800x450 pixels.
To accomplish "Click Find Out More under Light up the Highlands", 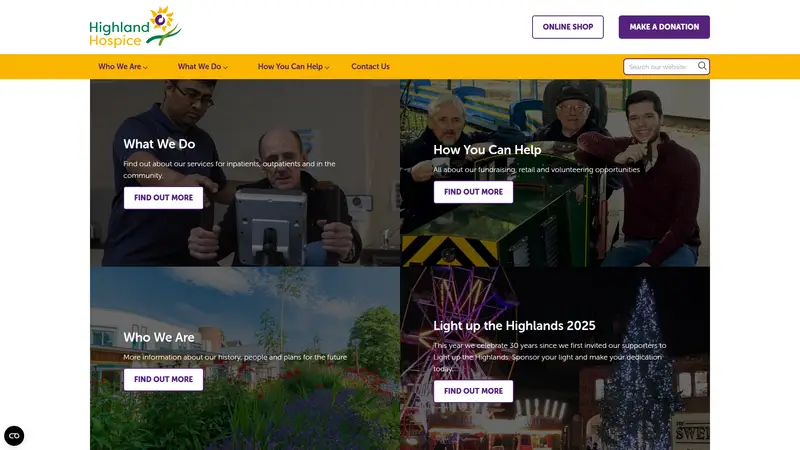I will (x=473, y=391).
